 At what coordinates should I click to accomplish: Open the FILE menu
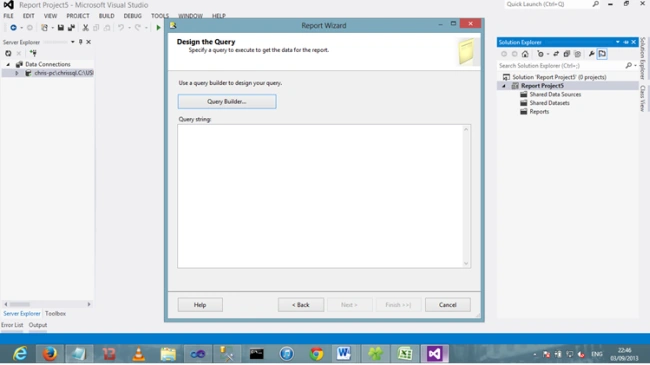(8, 16)
